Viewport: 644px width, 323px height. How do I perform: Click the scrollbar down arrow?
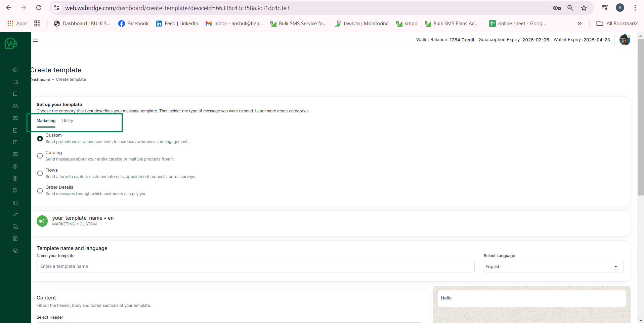(641, 320)
